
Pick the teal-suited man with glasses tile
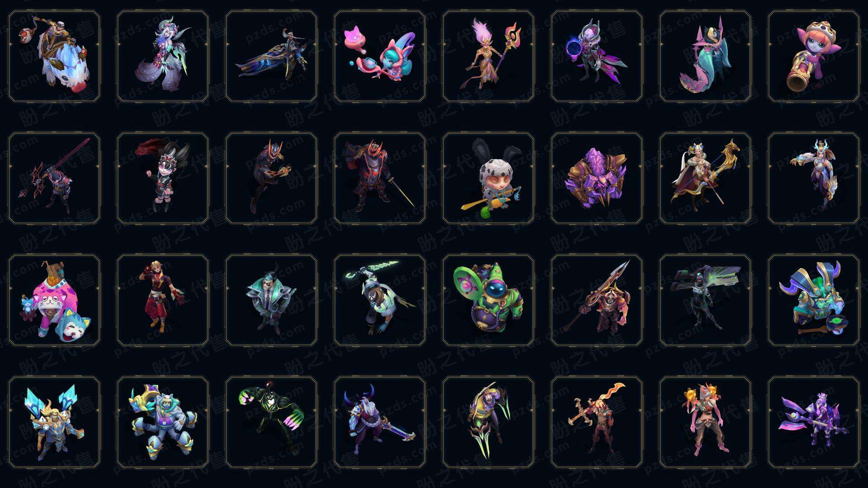(271, 300)
